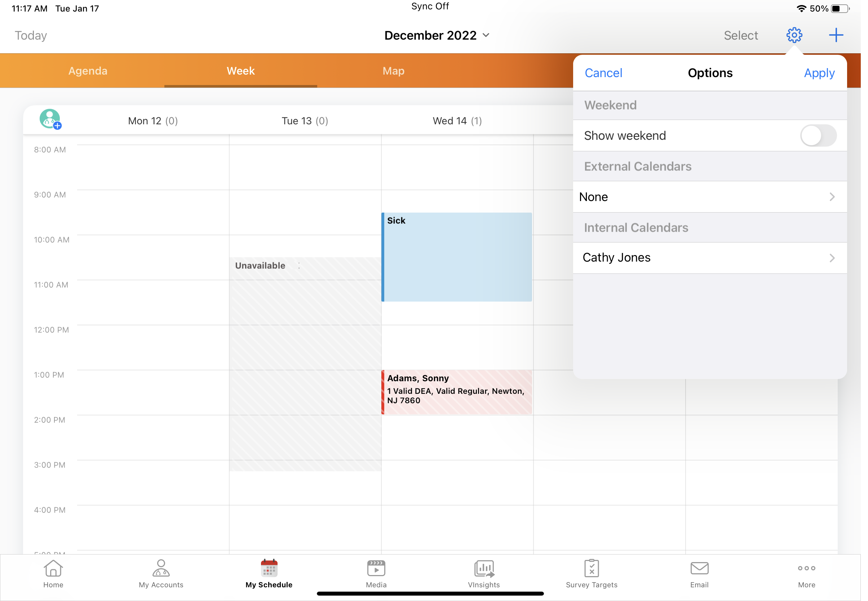Open the Media tab
The width and height of the screenshot is (868, 601).
pyautogui.click(x=376, y=574)
